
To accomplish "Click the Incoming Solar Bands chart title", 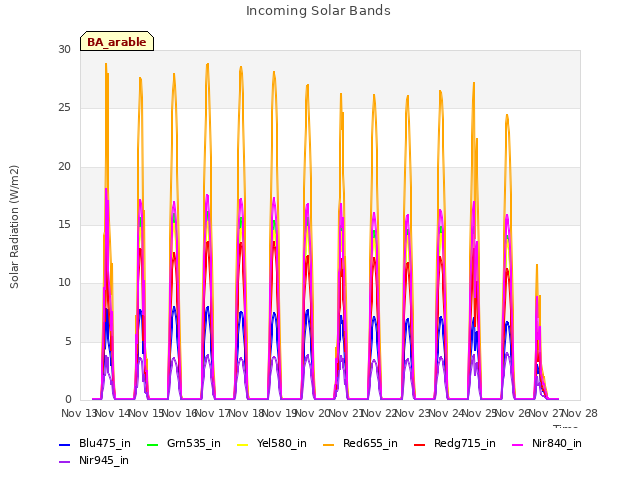I will point(318,11).
